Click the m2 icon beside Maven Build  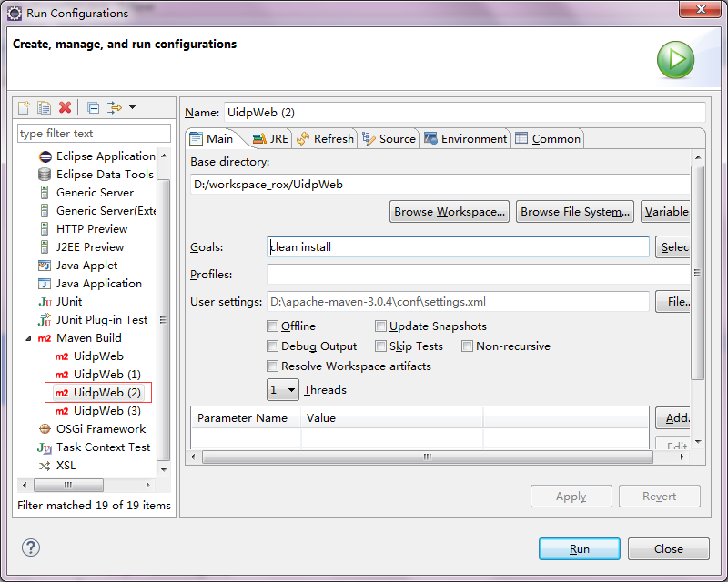coord(45,338)
